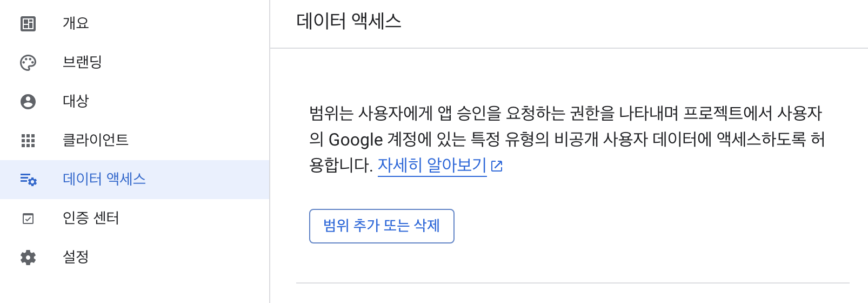Select the 데이터 액세스 sidebar label
The height and width of the screenshot is (303, 868).
[104, 179]
